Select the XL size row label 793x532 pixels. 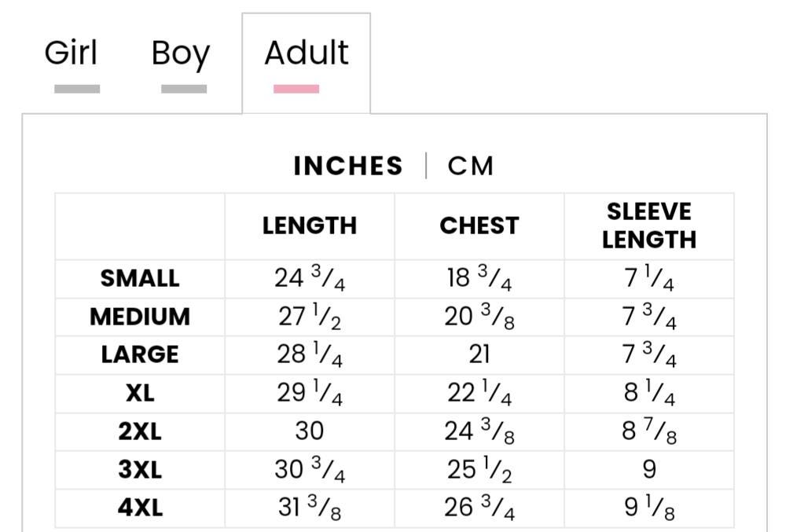pos(140,394)
